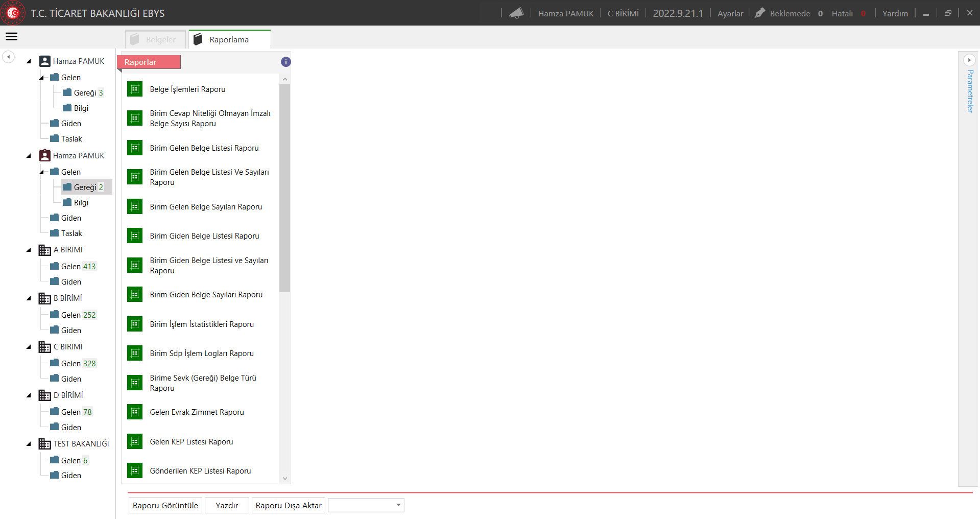This screenshot has width=980, height=519.
Task: Click the Birim Gelen Belge Sayıları Raporu icon
Action: [135, 206]
